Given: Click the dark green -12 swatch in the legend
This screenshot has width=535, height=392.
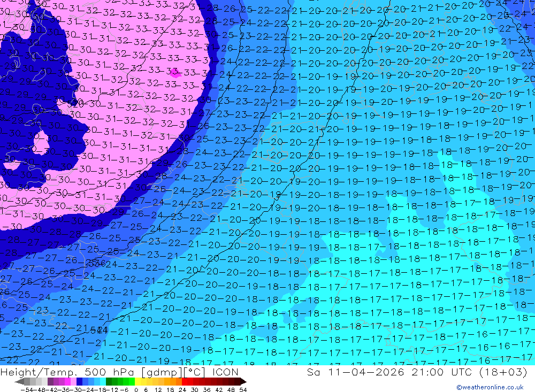Looking at the screenshot, I should click(109, 381).
